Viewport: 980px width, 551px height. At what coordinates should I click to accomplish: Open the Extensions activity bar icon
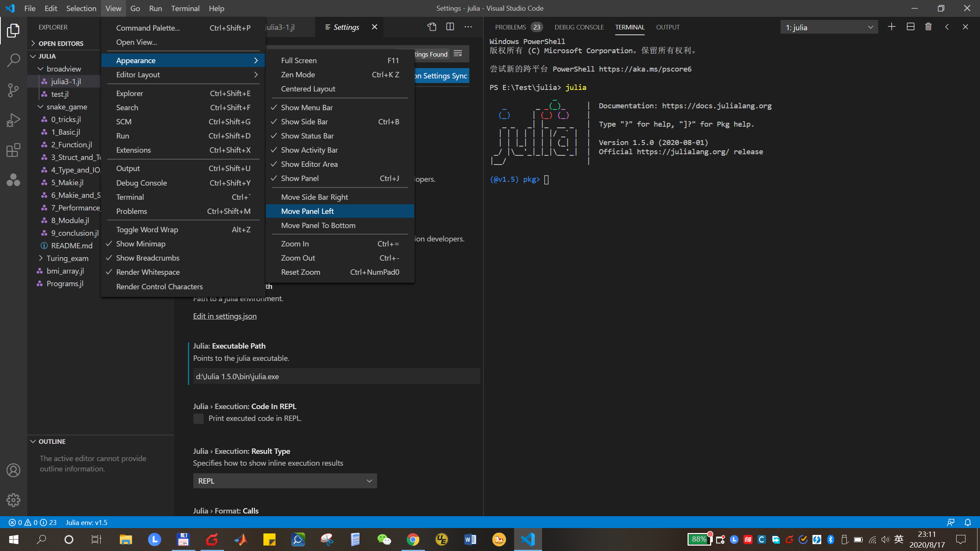13,150
